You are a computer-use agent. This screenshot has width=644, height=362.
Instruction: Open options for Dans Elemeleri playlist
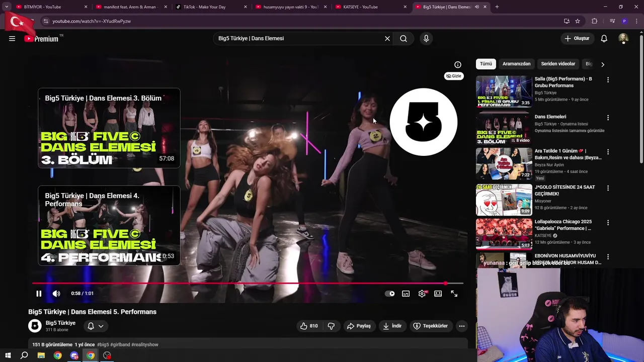(608, 118)
